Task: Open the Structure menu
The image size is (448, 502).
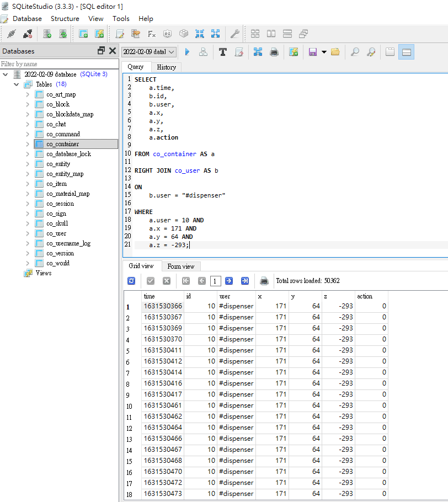Action: (x=65, y=19)
